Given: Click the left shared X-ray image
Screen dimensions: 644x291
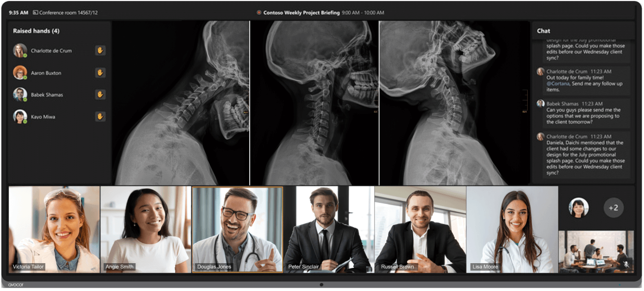Looking at the screenshot, I should (x=181, y=103).
